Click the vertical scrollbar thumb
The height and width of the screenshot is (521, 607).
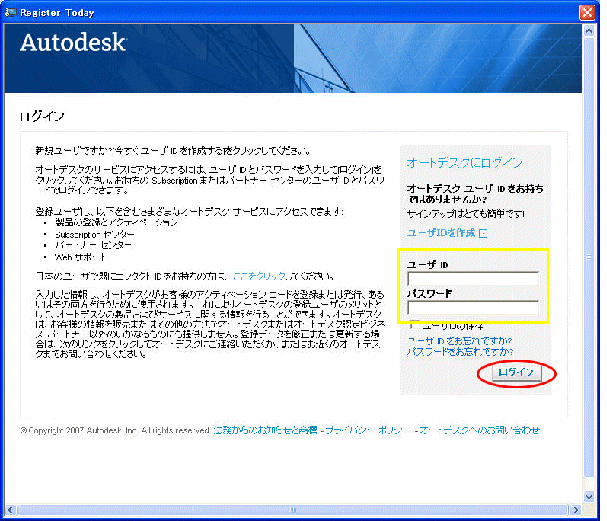pyautogui.click(x=589, y=257)
